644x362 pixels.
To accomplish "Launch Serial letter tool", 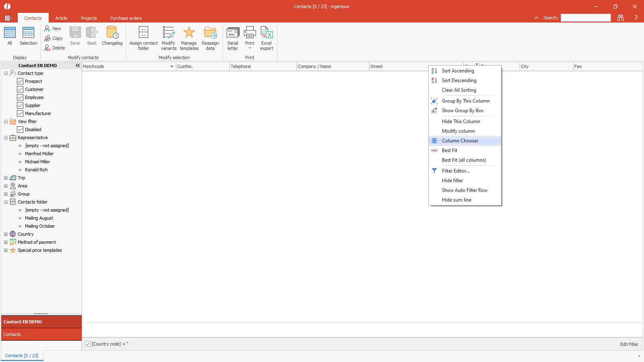I will [233, 33].
